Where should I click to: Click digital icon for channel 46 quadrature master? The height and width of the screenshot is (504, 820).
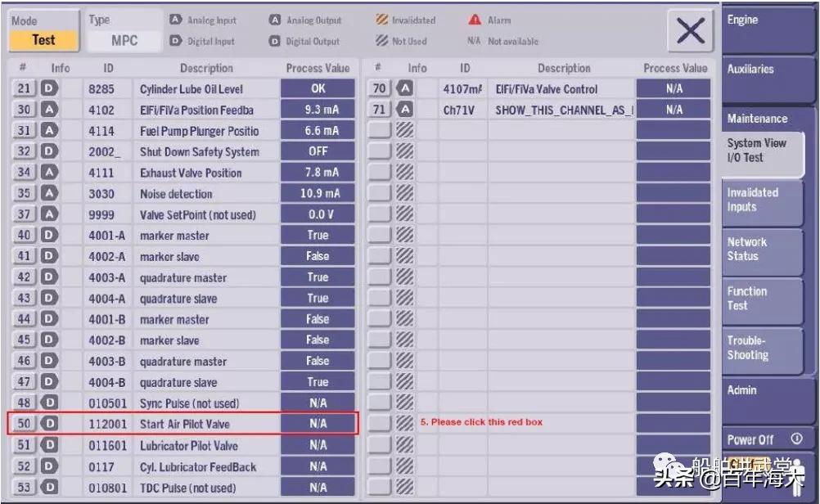pos(50,360)
